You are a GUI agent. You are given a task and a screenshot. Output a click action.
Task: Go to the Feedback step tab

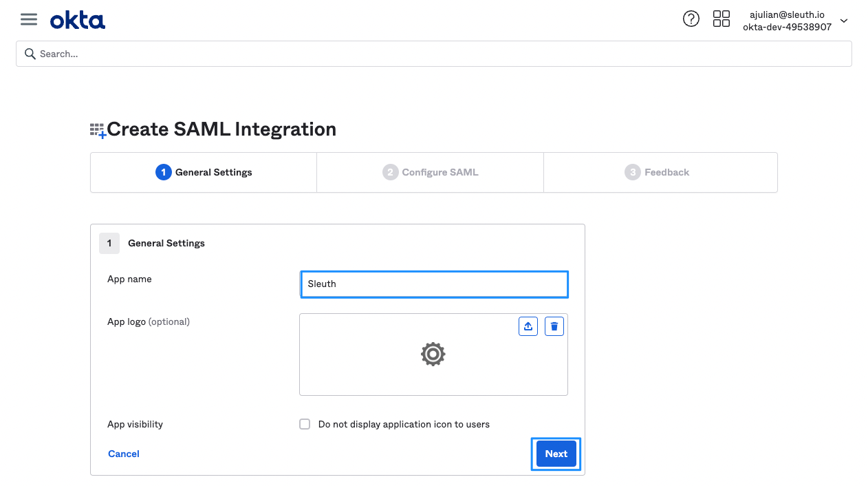click(x=657, y=172)
